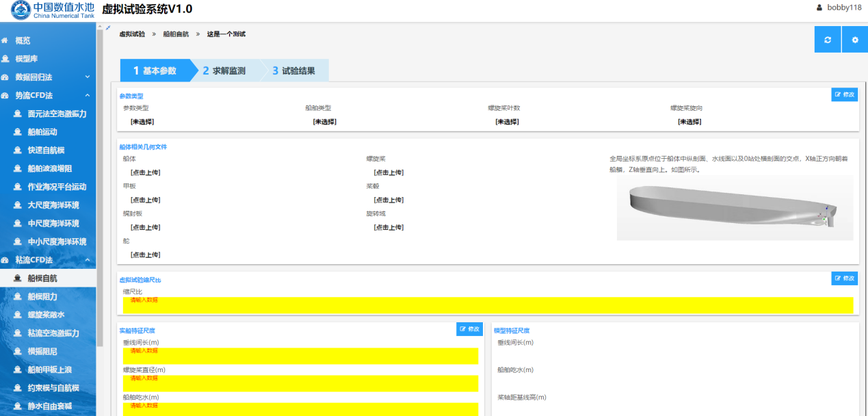Expand the 数据回归法 sidebar section
Viewport: 868px width, 416px height.
click(87, 77)
